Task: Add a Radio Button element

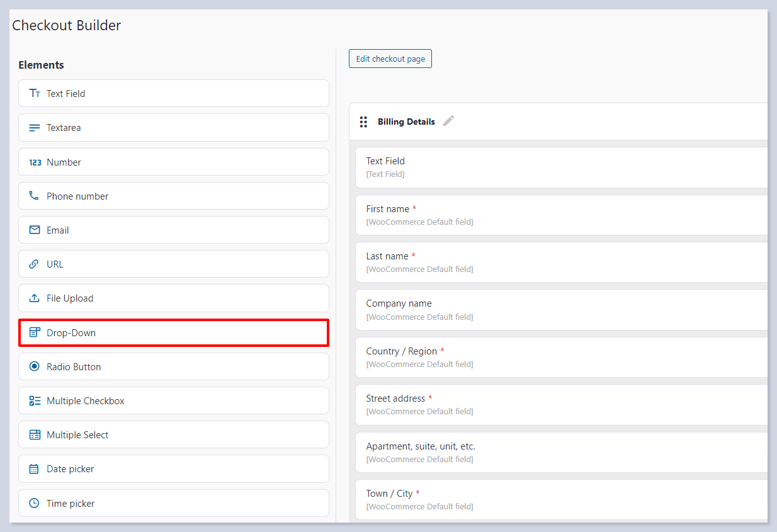Action: [173, 366]
